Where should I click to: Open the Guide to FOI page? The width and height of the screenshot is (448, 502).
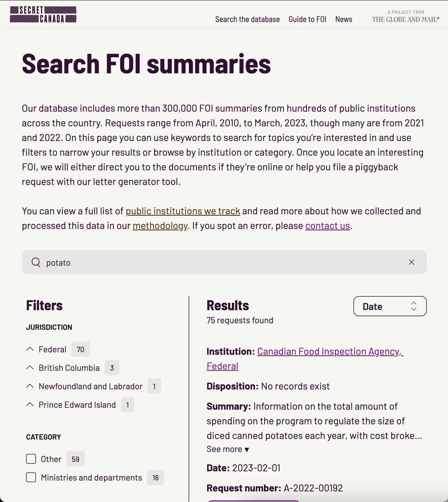point(307,19)
